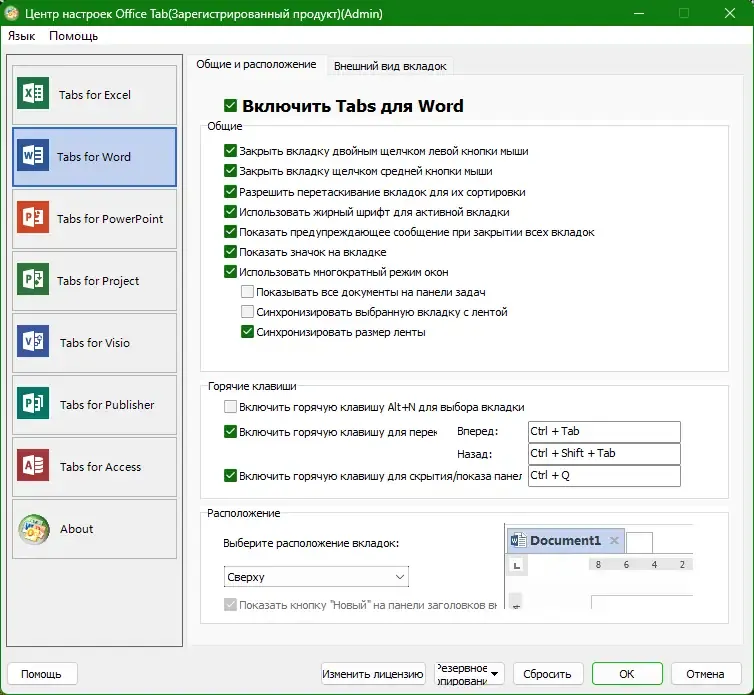Toggle hotkey for hiding/showing panel checkbox
This screenshot has width=754, height=695.
pos(230,476)
